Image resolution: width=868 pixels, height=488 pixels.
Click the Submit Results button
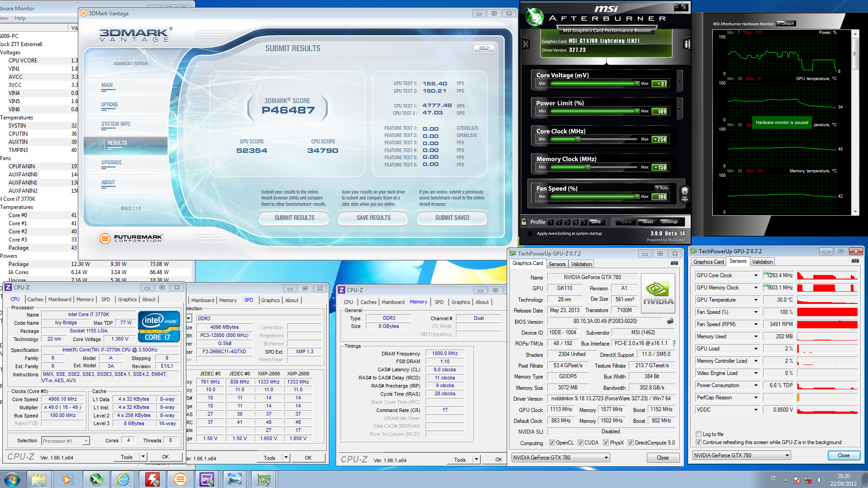[294, 218]
